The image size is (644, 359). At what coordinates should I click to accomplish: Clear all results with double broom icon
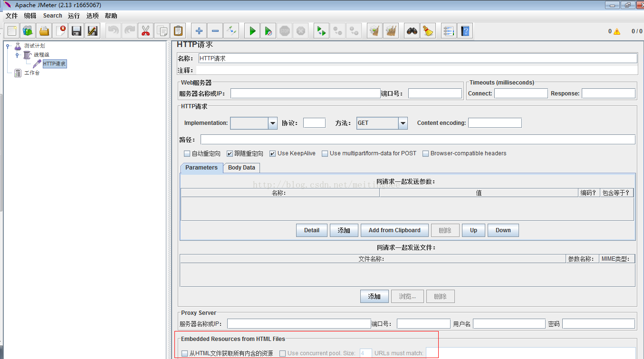(391, 31)
